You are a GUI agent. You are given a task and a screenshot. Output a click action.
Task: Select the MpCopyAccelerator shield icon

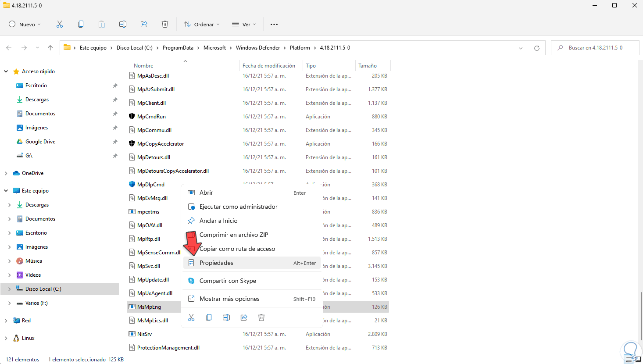pyautogui.click(x=132, y=144)
